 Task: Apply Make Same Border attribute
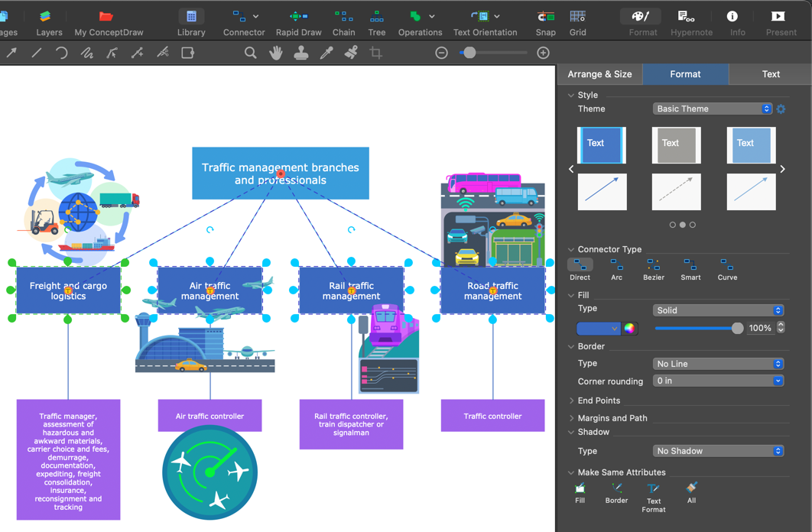616,493
